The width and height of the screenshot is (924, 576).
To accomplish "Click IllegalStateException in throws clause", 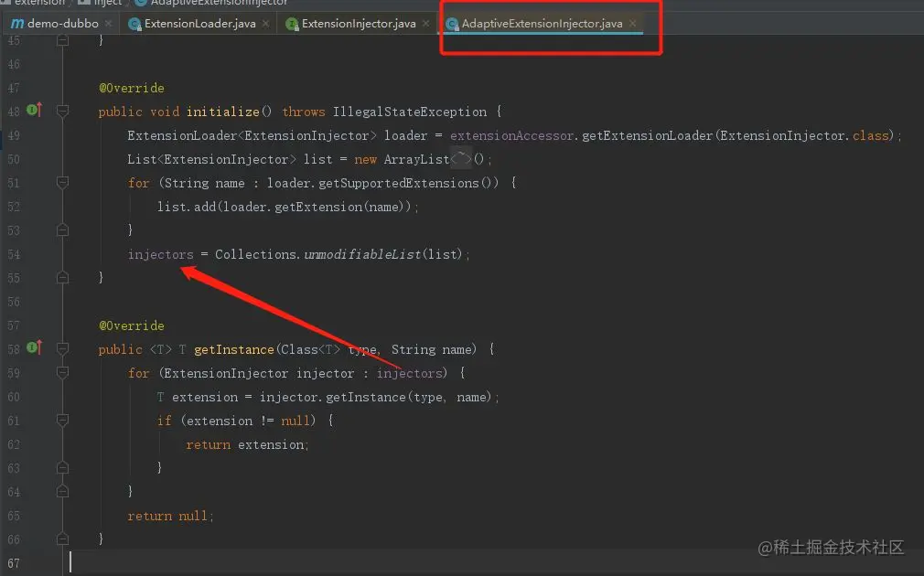I will (x=410, y=112).
